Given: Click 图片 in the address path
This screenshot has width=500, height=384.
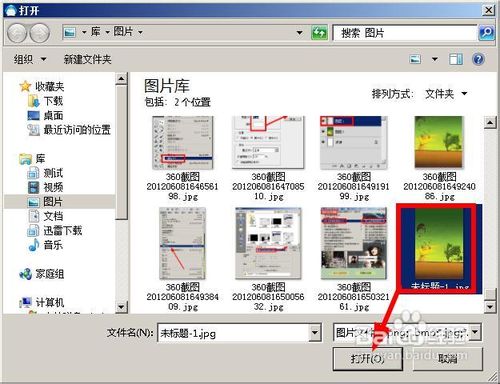Looking at the screenshot, I should click(123, 32).
